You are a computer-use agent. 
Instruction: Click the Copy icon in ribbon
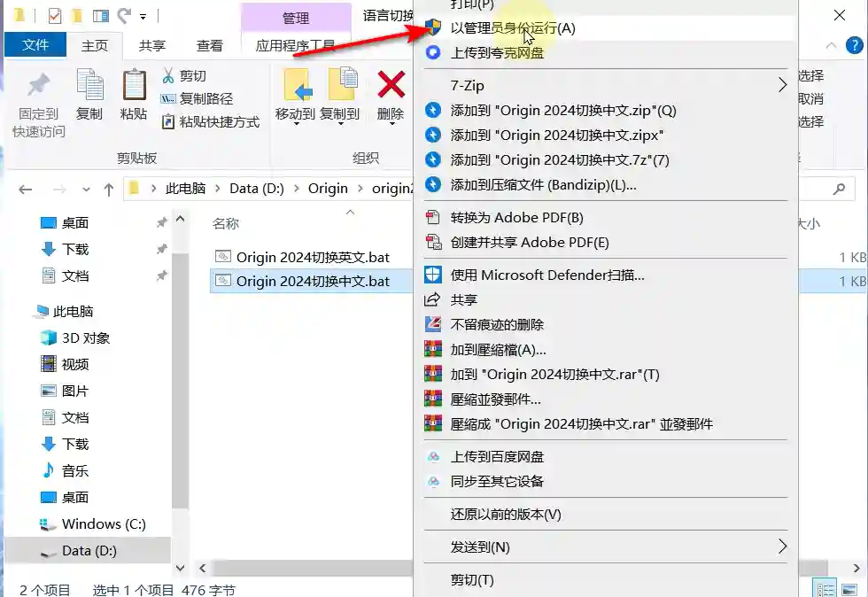89,85
